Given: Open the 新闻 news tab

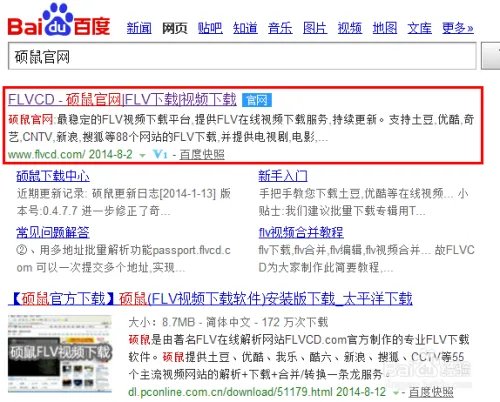Looking at the screenshot, I should [x=139, y=28].
